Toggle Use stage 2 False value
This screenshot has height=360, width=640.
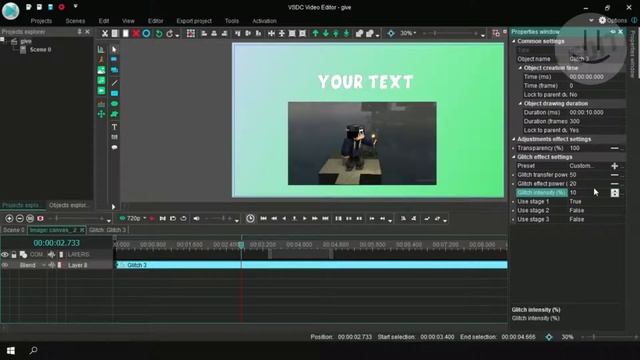click(x=576, y=211)
